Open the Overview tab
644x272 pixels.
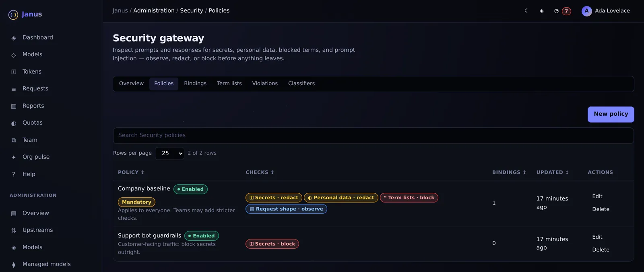(131, 84)
